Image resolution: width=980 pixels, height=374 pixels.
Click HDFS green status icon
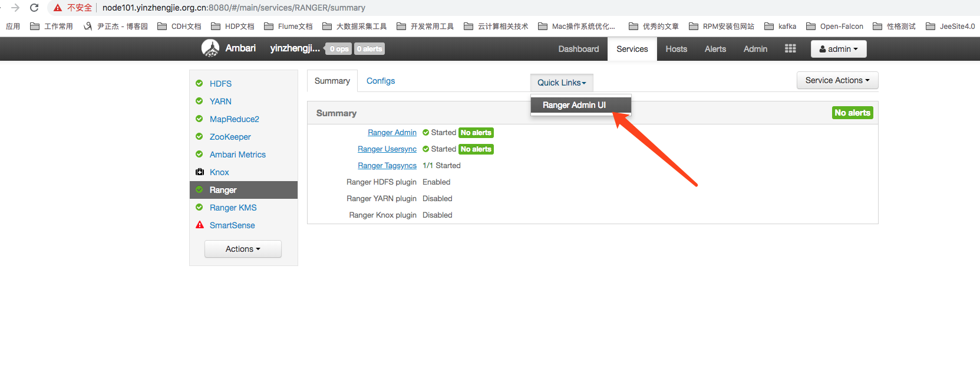tap(199, 83)
